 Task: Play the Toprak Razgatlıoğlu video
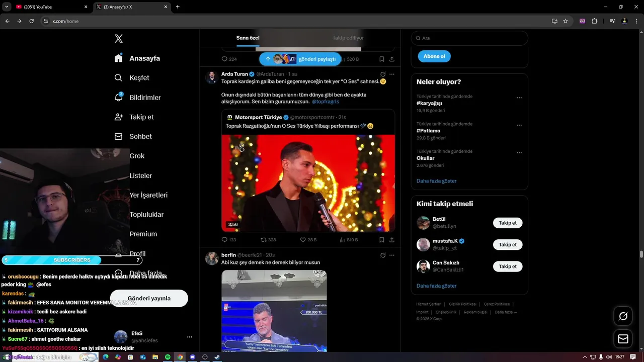point(308,183)
